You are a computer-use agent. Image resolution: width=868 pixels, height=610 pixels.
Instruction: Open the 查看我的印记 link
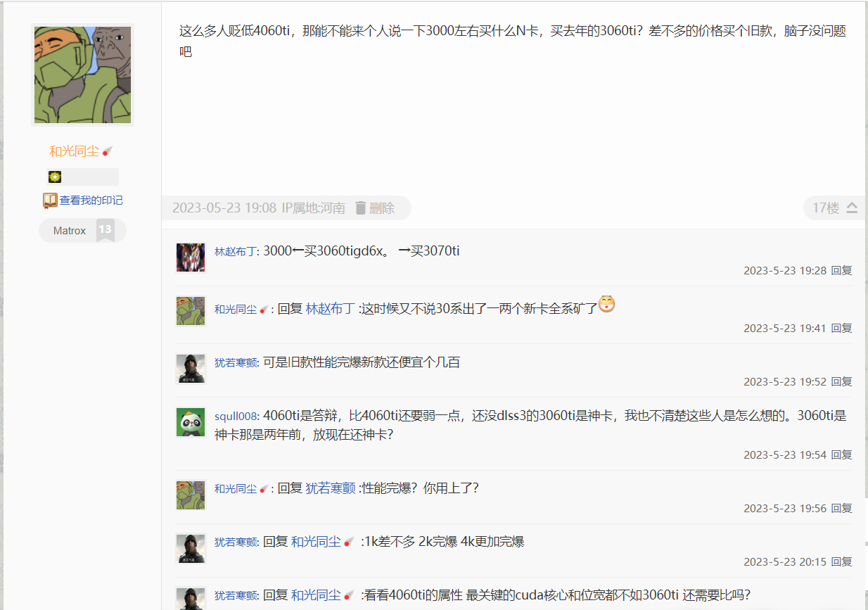point(91,201)
